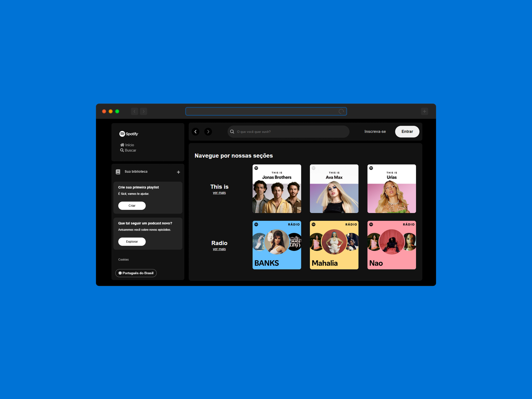Viewport: 532px width, 399px height.
Task: Open the This Is Jonas Brothers cover
Action: [277, 189]
